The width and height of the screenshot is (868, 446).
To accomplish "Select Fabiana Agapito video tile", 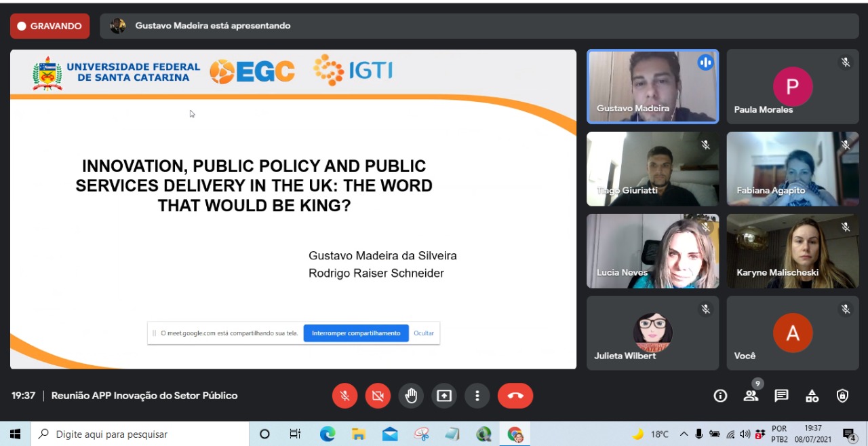I will click(x=793, y=169).
